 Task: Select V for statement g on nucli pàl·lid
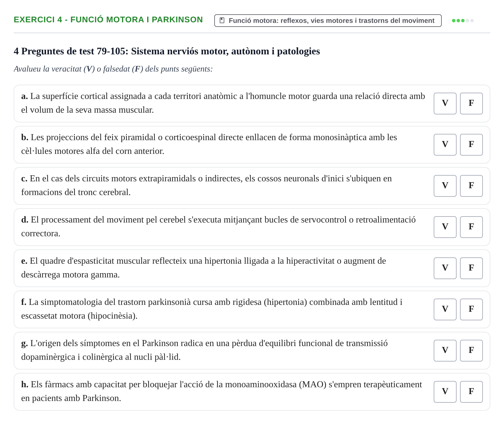point(445,350)
